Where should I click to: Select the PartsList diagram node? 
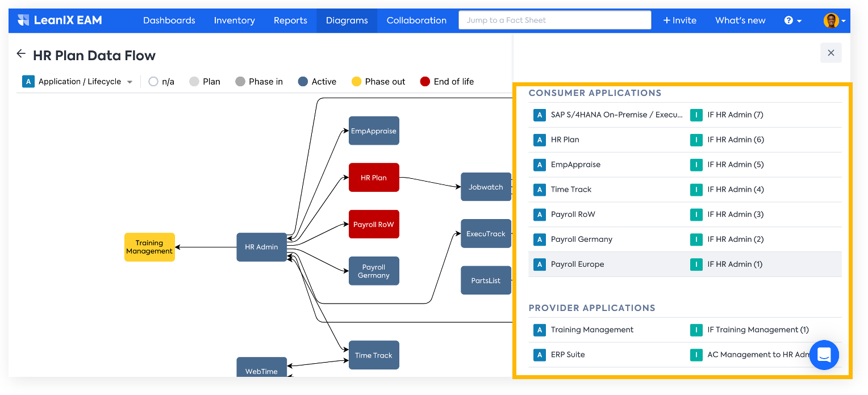[x=486, y=280]
